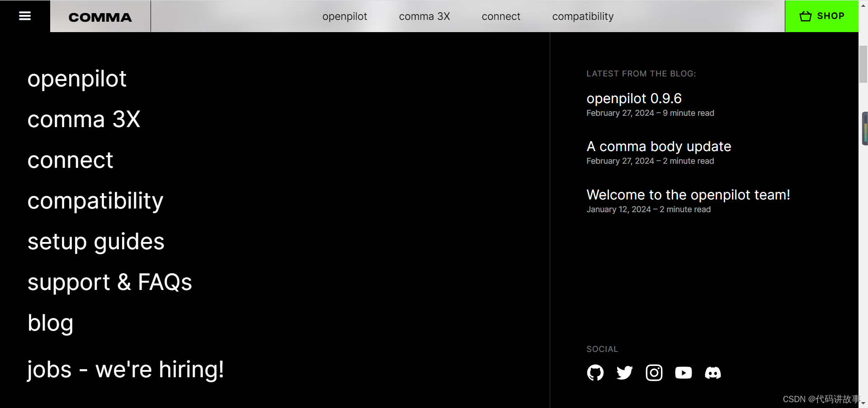
Task: Click the February 27, 2024 – 2 minute read text
Action: point(650,161)
